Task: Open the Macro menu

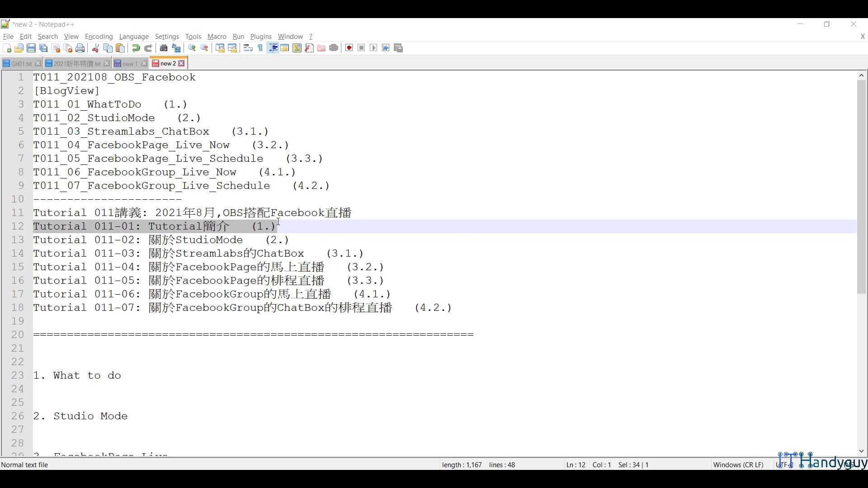Action: coord(217,37)
